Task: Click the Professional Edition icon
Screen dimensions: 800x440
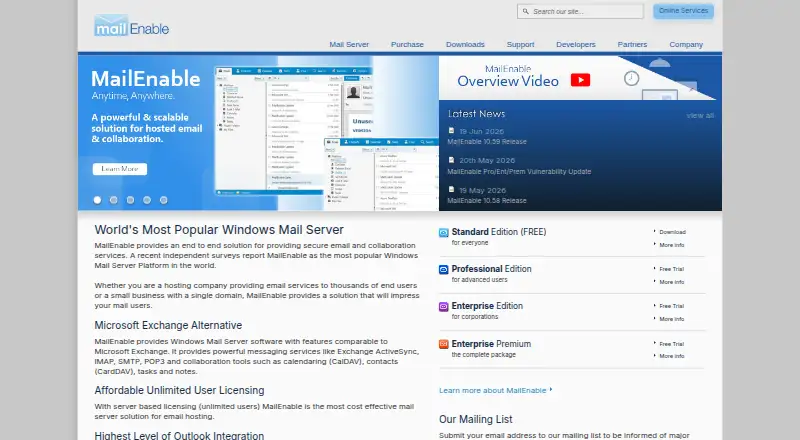Action: (443, 270)
